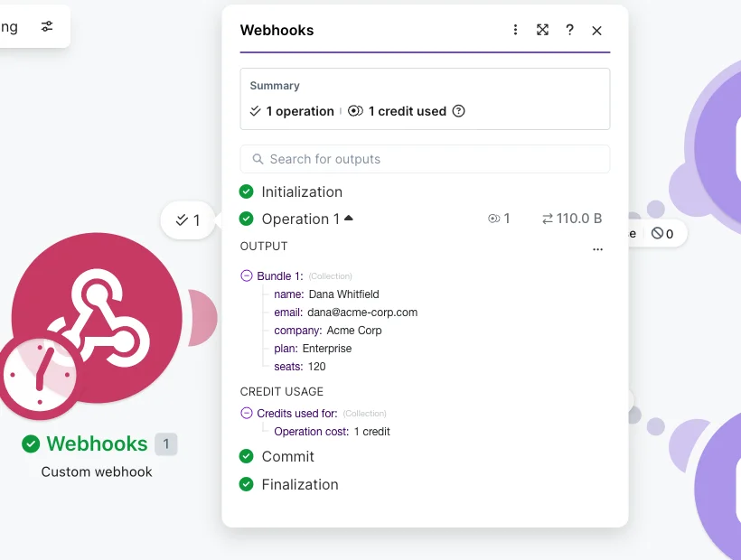Click the blocked 0 counter bubble

tap(662, 233)
